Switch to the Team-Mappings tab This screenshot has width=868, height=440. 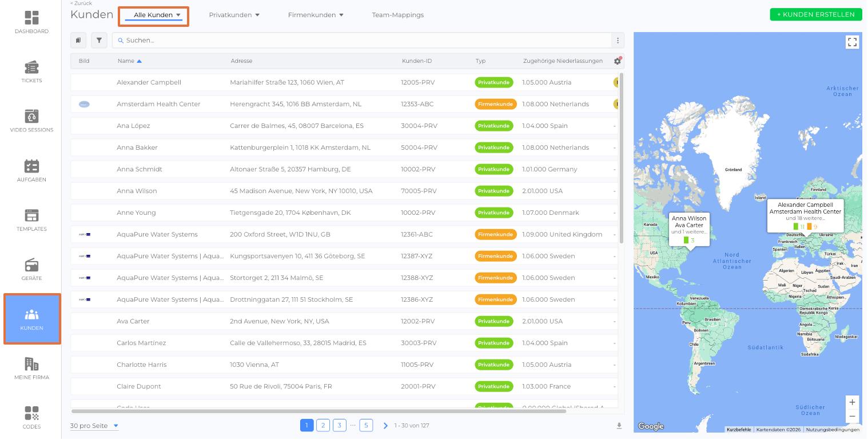(x=397, y=15)
